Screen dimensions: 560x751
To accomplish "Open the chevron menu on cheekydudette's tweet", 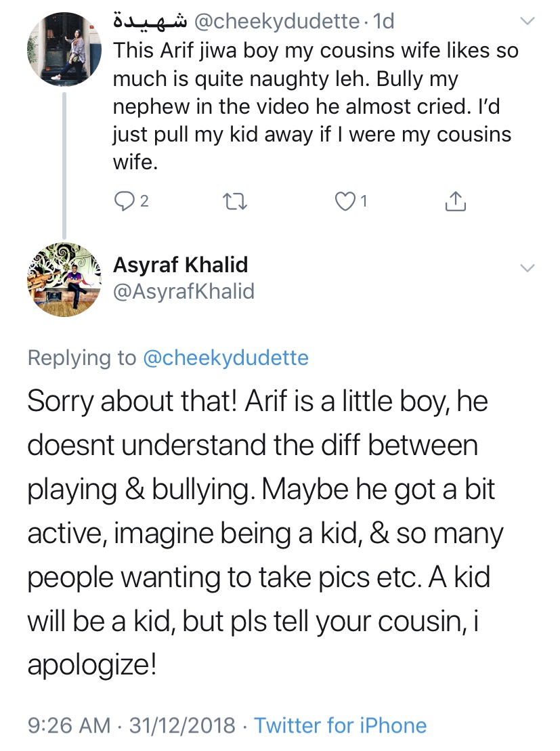I will [x=527, y=22].
